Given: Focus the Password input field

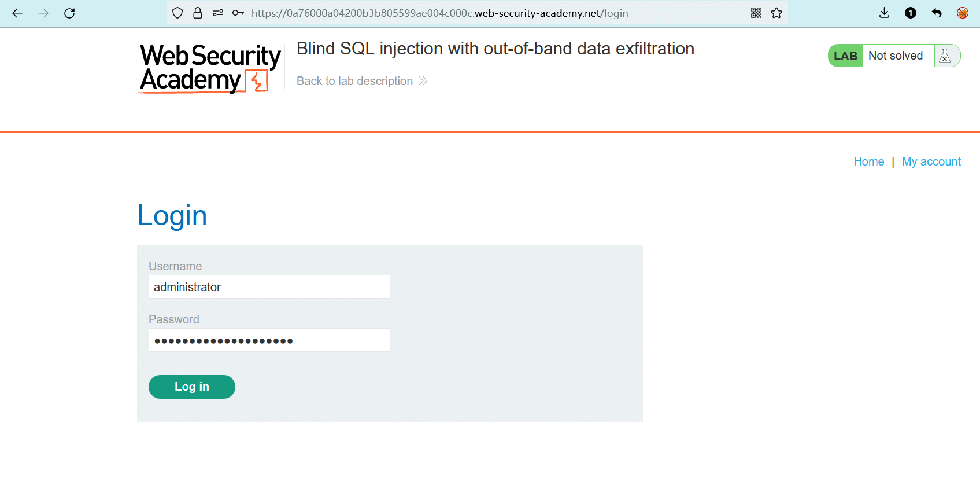Looking at the screenshot, I should tap(269, 340).
